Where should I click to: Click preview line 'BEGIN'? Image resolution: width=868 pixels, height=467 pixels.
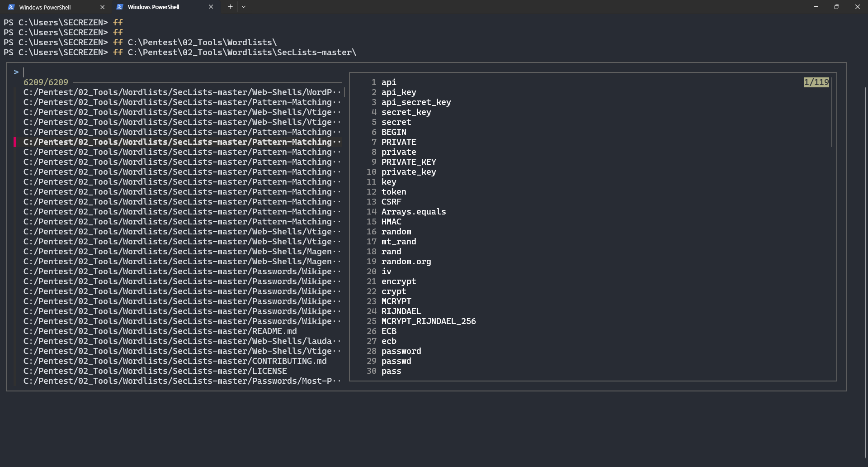click(x=394, y=132)
